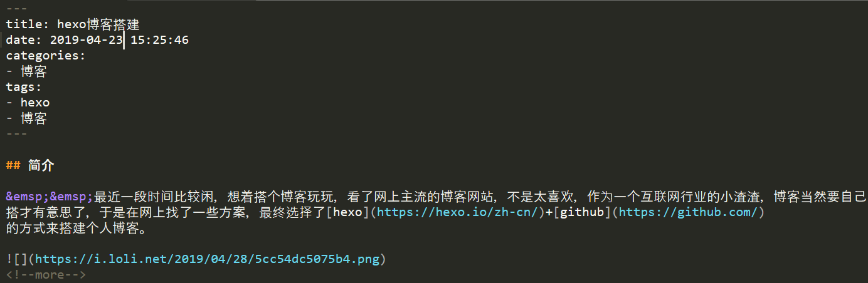The width and height of the screenshot is (868, 283).
Task: Click the time value 15:25:46
Action: coord(159,40)
